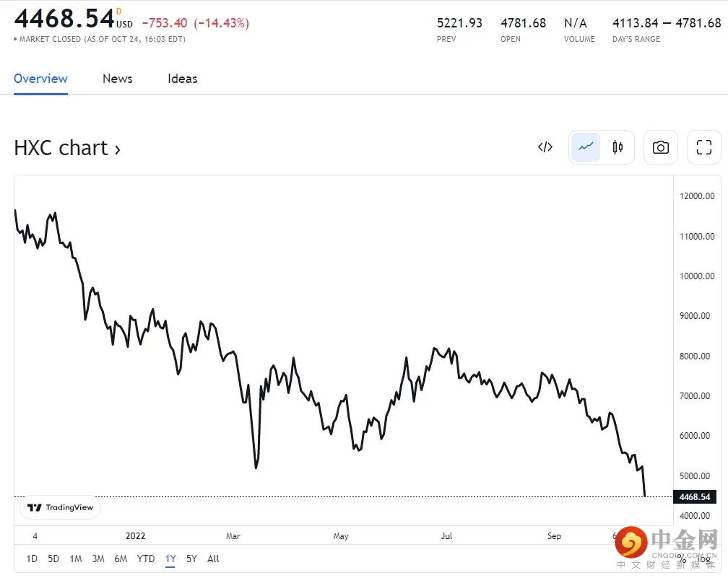Click the 4468.54 current price label
The height and width of the screenshot is (578, 728).
pos(694,496)
